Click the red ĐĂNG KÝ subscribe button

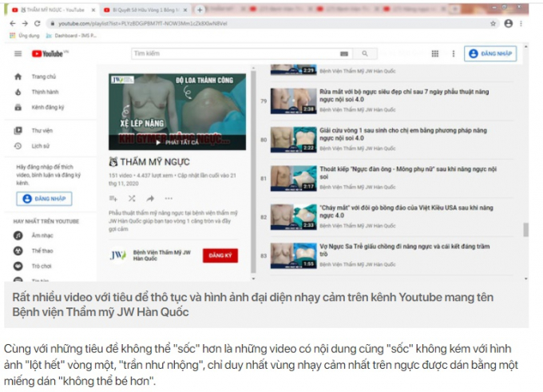(x=220, y=255)
